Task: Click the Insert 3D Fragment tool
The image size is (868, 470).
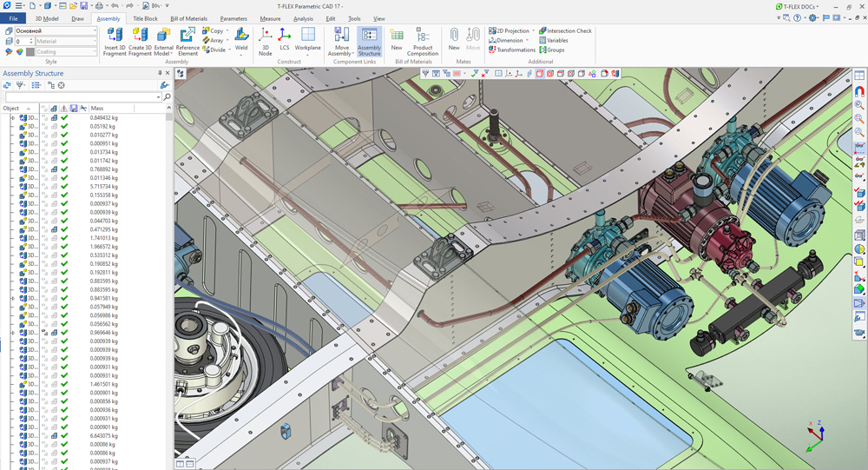Action: coord(115,42)
